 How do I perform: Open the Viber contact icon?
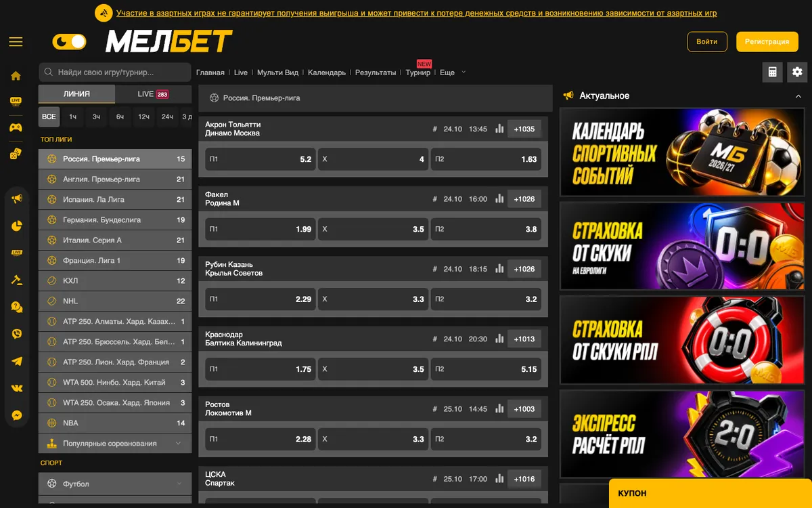click(x=17, y=335)
